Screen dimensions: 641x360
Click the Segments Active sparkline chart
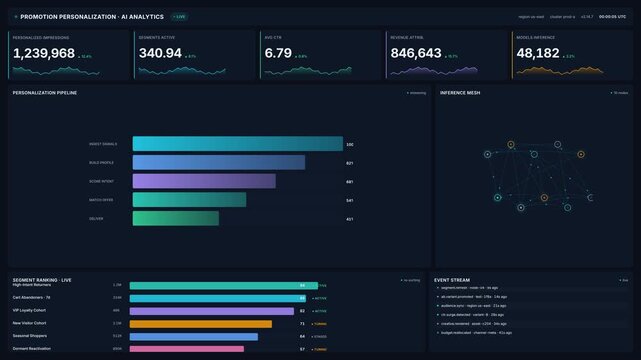pos(182,71)
